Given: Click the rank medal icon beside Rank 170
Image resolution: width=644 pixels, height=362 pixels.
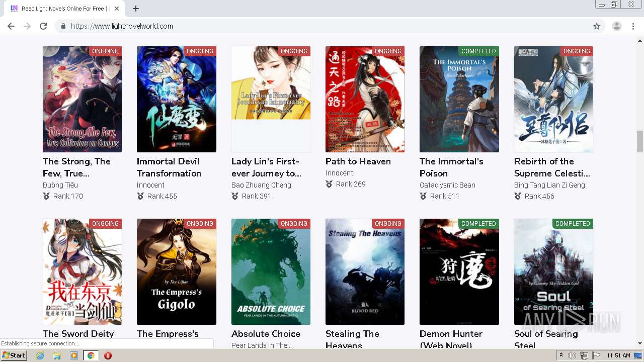Looking at the screenshot, I should point(46,196).
